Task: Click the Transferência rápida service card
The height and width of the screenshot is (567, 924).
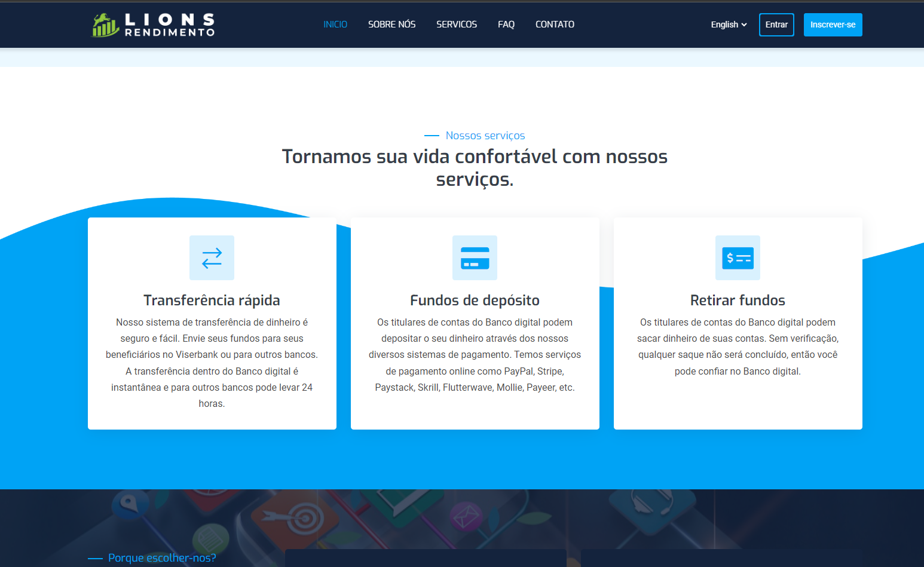Action: point(212,323)
